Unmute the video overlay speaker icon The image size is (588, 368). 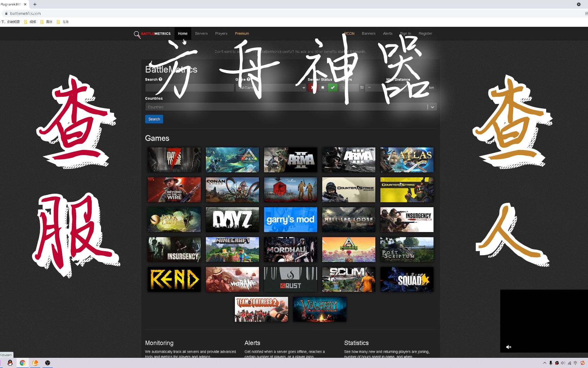pos(509,347)
